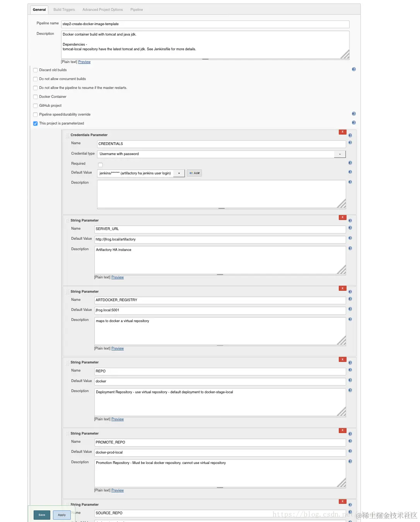This screenshot has height=522, width=420.
Task: Focus the credentials Description text area
Action: pyautogui.click(x=222, y=194)
